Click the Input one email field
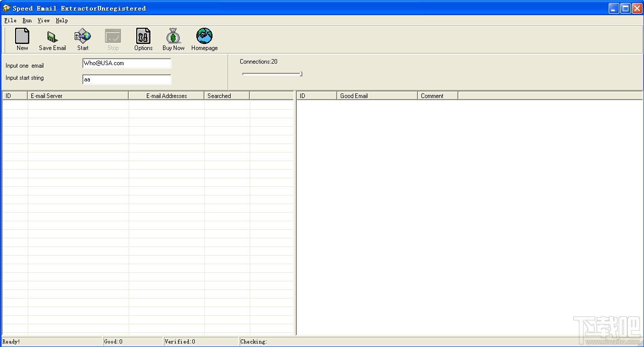The width and height of the screenshot is (644, 347). 127,63
